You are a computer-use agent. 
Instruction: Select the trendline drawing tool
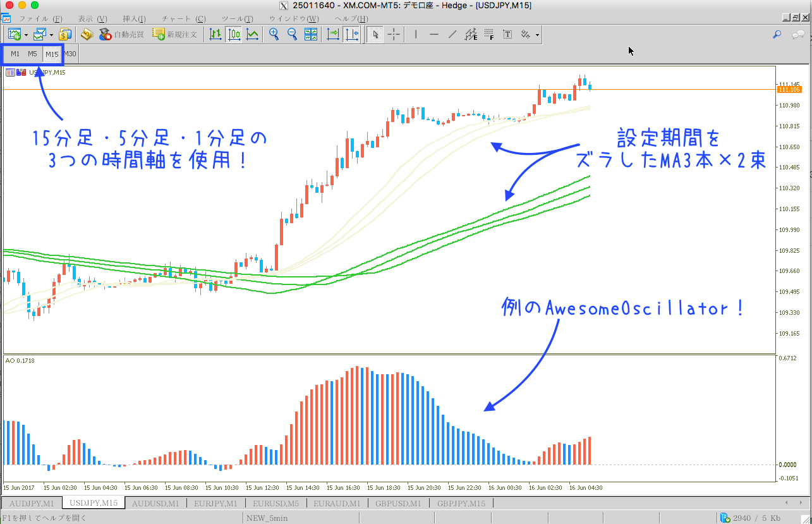coord(452,34)
